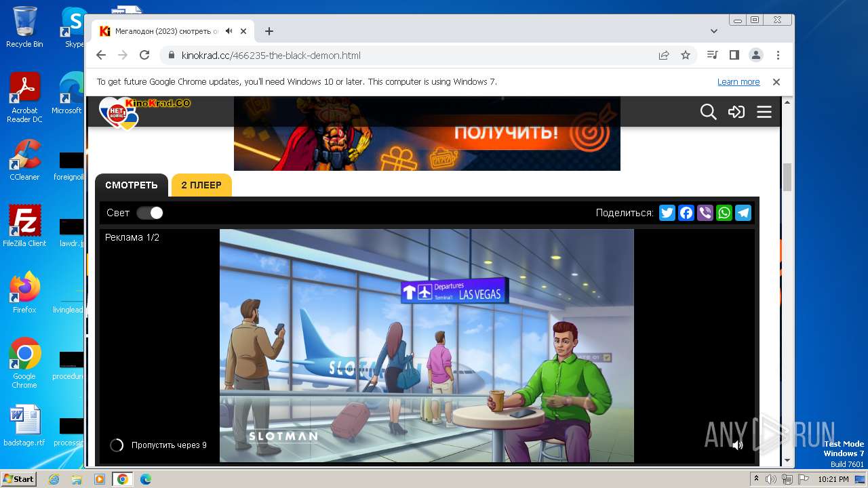Toggle the Chrome side panel icon
Screen dimensions: 868x488
tap(734, 55)
